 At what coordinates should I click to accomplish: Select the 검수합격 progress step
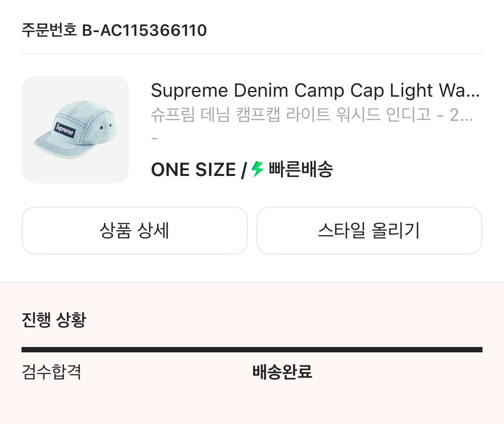(52, 372)
